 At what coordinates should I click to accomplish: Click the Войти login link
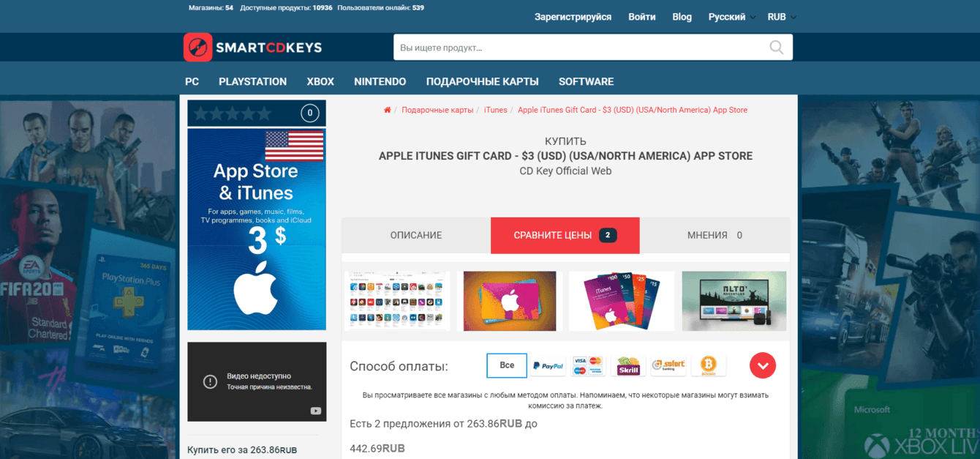point(642,17)
